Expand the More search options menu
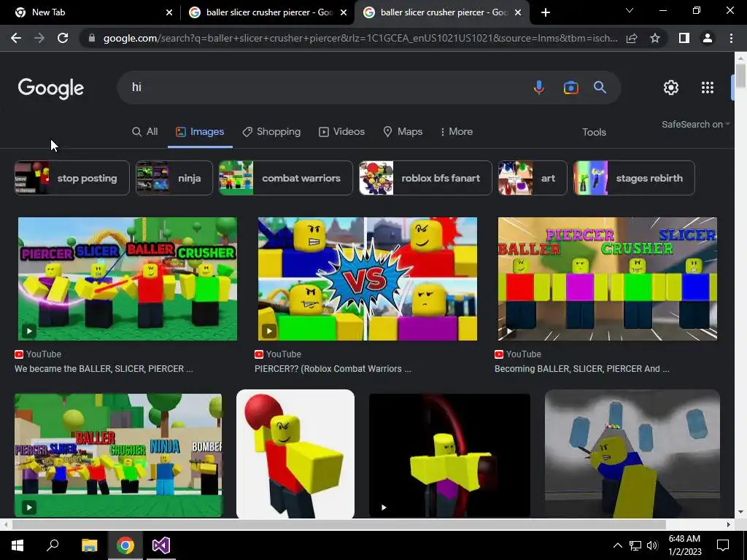 [x=457, y=132]
